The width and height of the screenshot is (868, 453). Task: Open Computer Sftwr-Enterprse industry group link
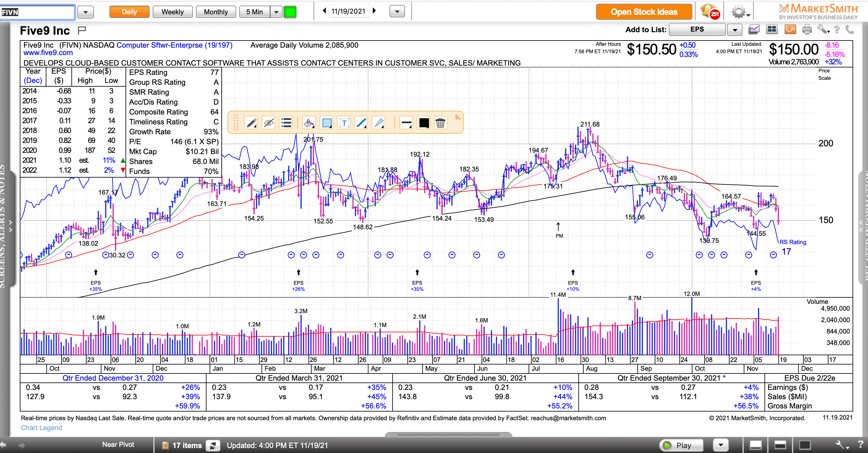(175, 45)
